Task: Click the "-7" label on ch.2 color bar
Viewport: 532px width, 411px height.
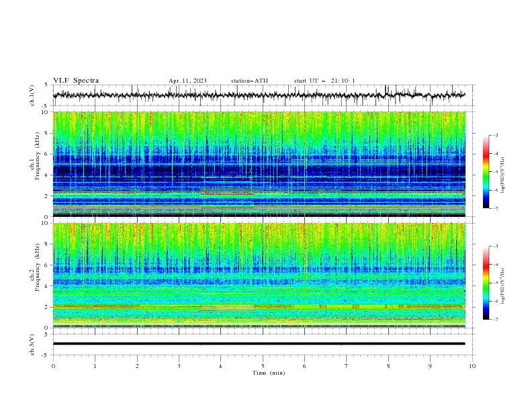Action: click(495, 320)
